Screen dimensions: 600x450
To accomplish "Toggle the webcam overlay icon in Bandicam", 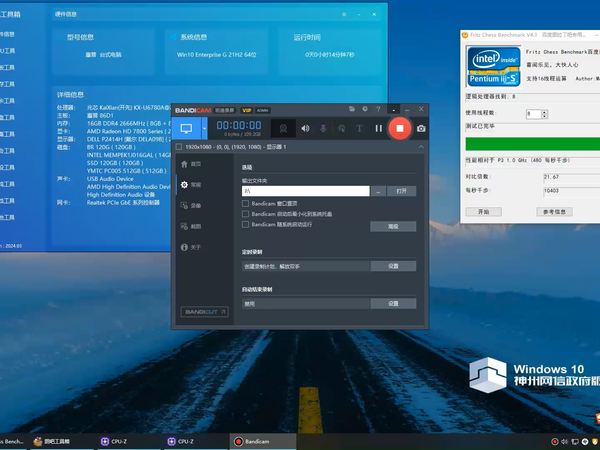I will [x=283, y=129].
